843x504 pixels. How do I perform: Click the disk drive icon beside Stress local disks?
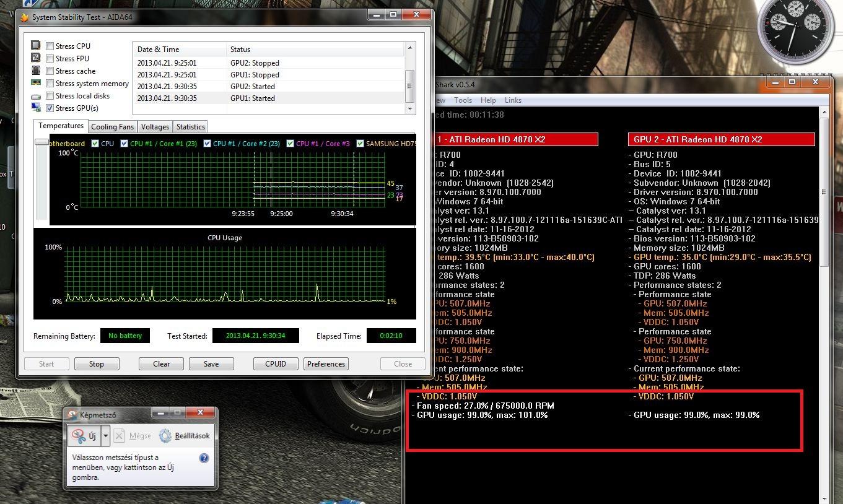click(x=35, y=96)
